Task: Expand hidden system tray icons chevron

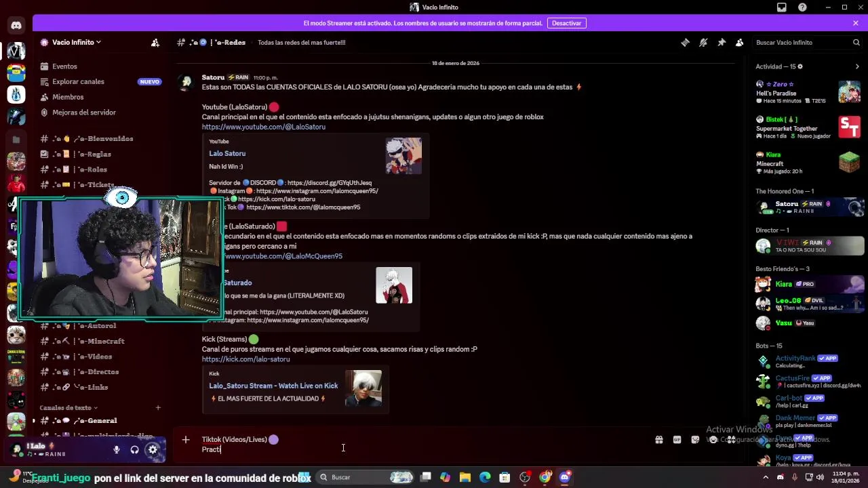Action: [767, 477]
